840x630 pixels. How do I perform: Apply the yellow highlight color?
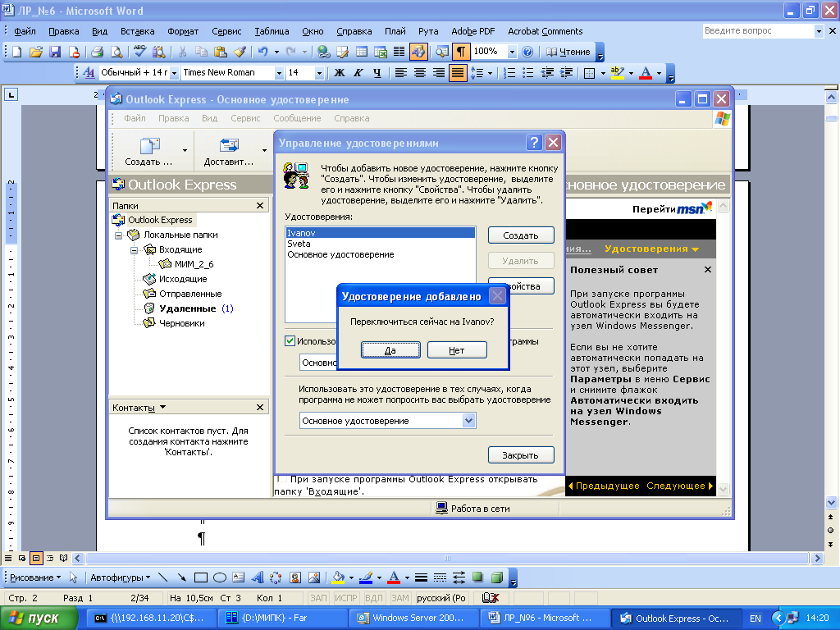click(x=618, y=73)
